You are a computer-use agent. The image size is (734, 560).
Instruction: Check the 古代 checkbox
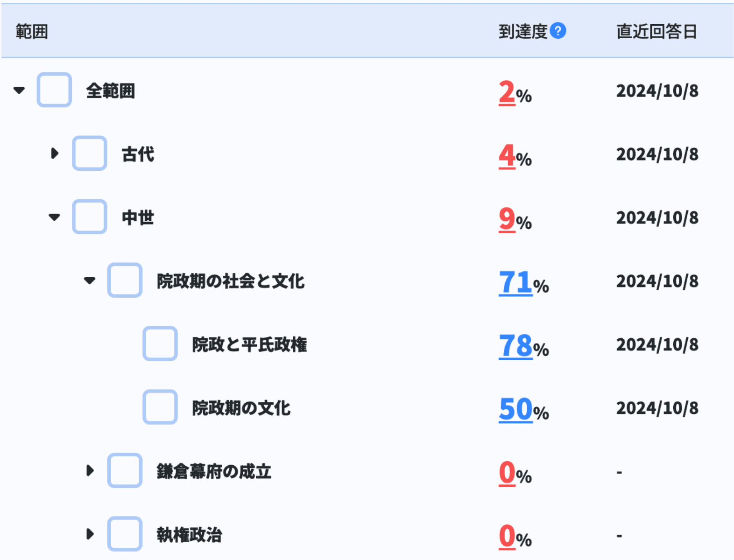pyautogui.click(x=89, y=154)
